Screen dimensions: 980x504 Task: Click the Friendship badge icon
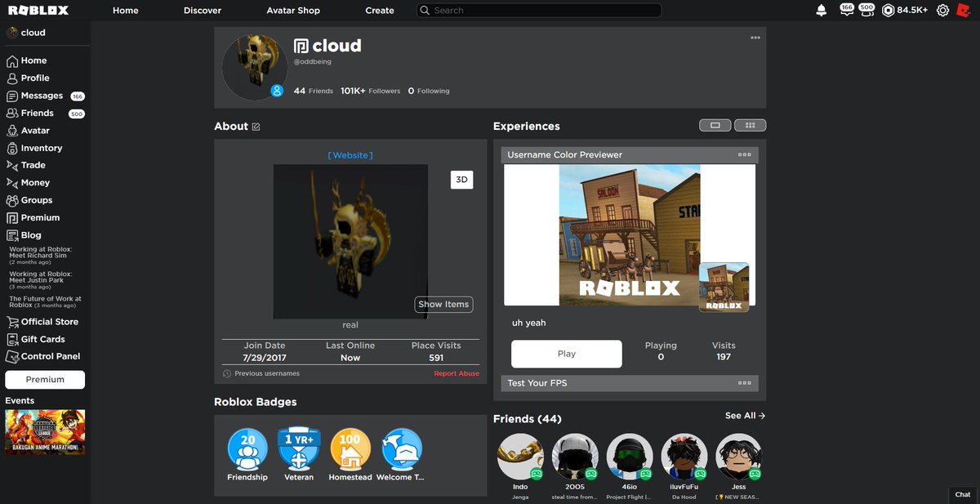[247, 448]
